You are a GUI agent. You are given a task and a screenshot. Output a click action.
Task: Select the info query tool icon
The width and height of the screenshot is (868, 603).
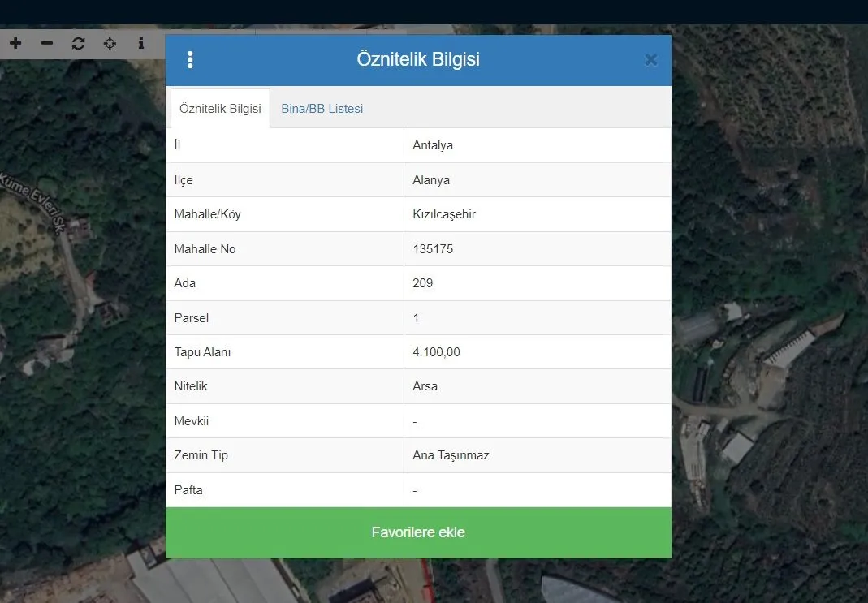(x=141, y=43)
